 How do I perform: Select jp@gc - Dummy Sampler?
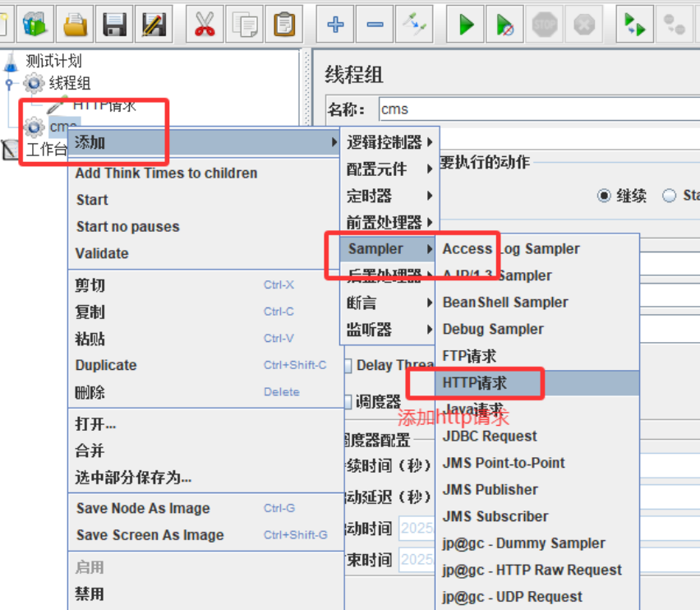pos(537,543)
